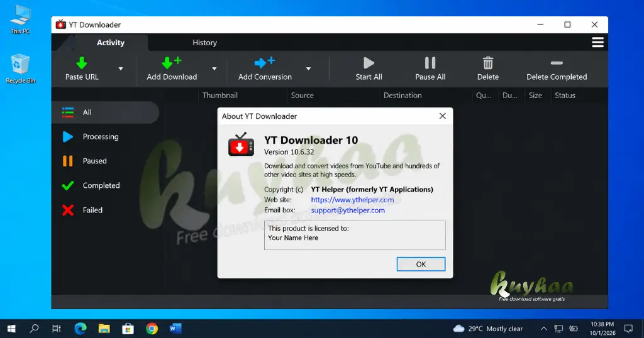
Task: Click the Add Download icon
Action: click(171, 63)
